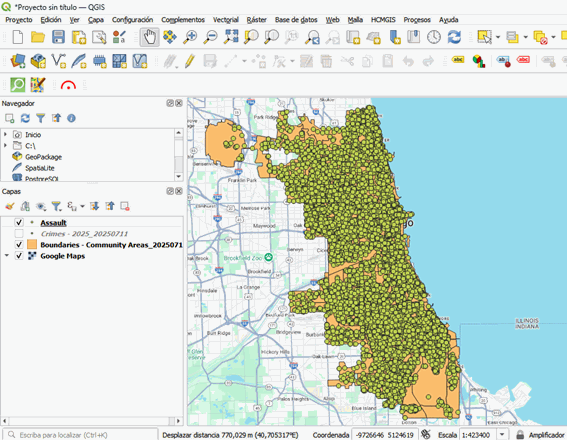The height and width of the screenshot is (440, 567).
Task: Click the Escala 1:423400 value field
Action: pyautogui.click(x=478, y=435)
